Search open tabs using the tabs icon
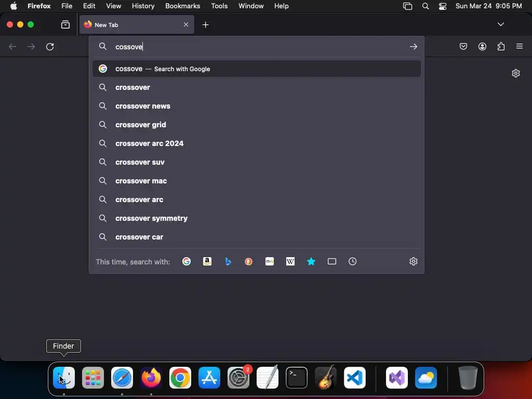This screenshot has height=399, width=532. (332, 262)
